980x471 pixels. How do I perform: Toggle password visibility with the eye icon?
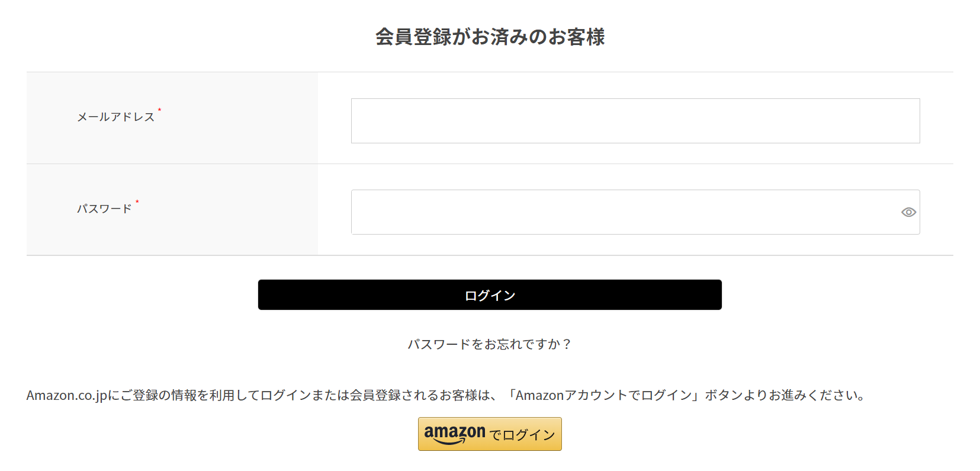click(908, 212)
